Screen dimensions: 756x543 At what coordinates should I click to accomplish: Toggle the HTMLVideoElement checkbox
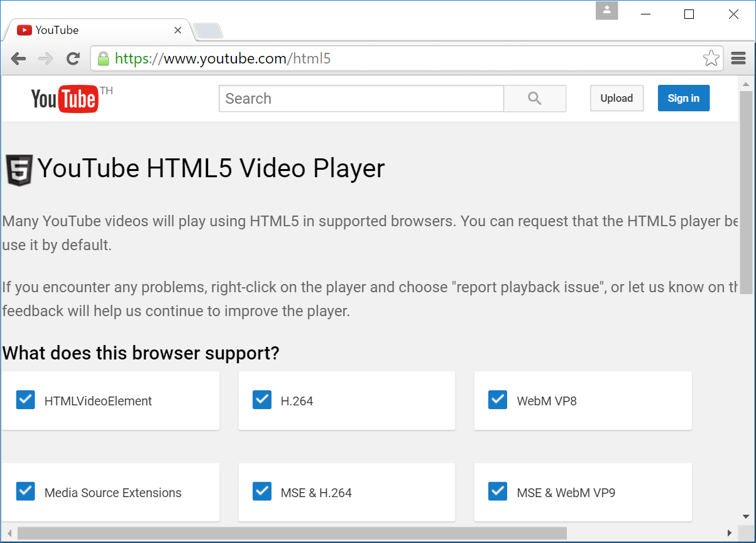[x=26, y=400]
